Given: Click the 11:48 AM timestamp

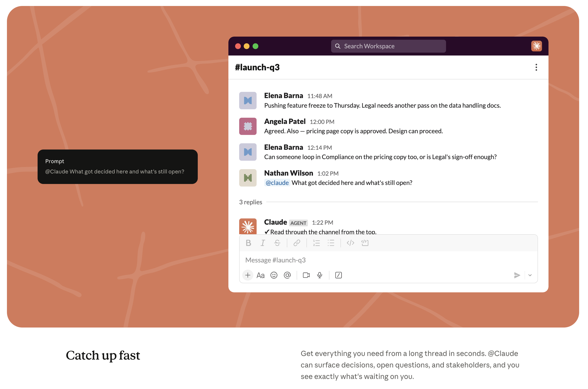Looking at the screenshot, I should [320, 96].
